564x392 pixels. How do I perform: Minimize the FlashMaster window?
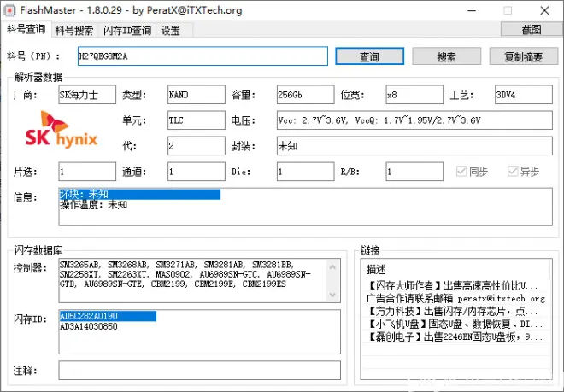coord(468,11)
